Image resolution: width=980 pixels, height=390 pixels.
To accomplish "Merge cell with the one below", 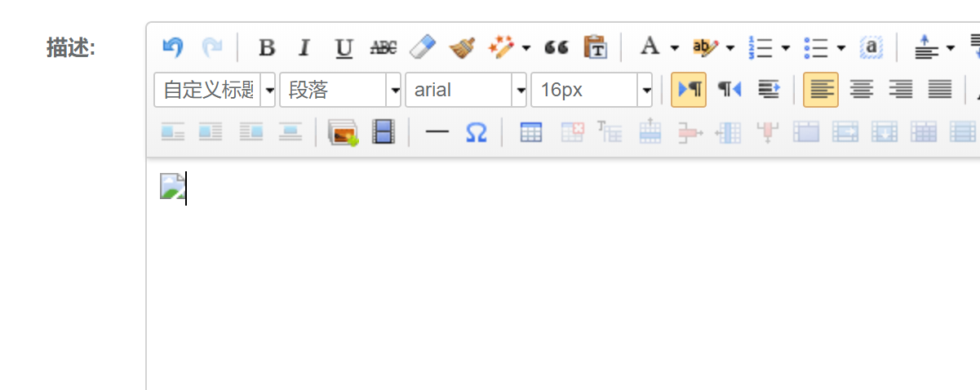I will (x=885, y=131).
